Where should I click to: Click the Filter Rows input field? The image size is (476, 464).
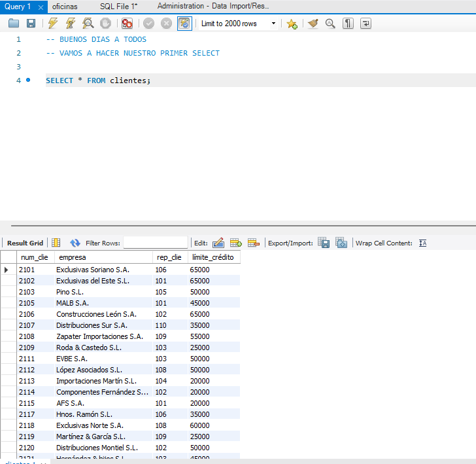pos(156,243)
